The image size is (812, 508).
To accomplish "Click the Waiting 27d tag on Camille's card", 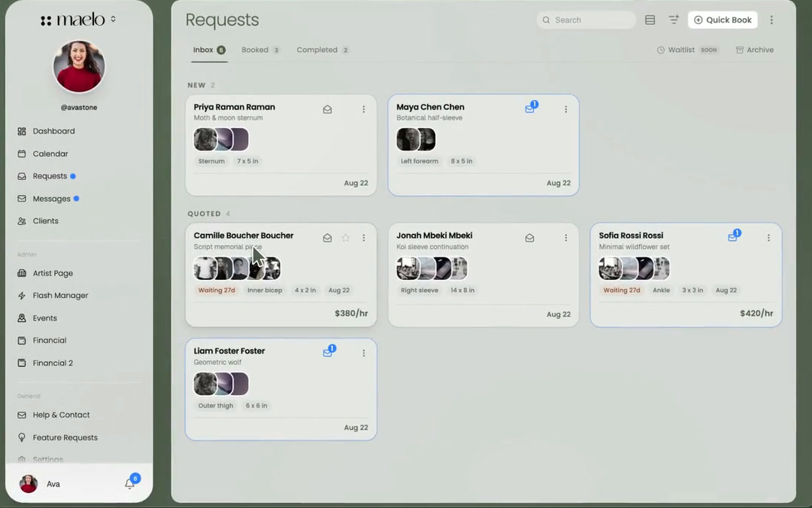I will pos(217,291).
